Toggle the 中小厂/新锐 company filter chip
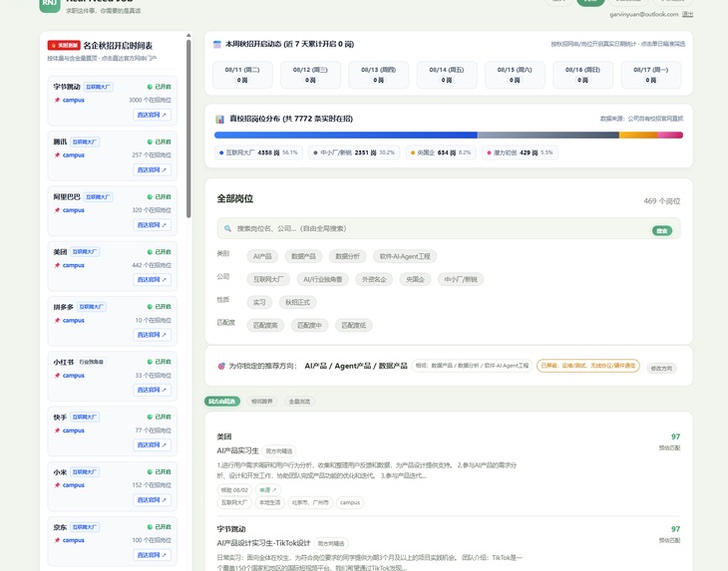Screen dimensions: 728x571 click(461, 280)
